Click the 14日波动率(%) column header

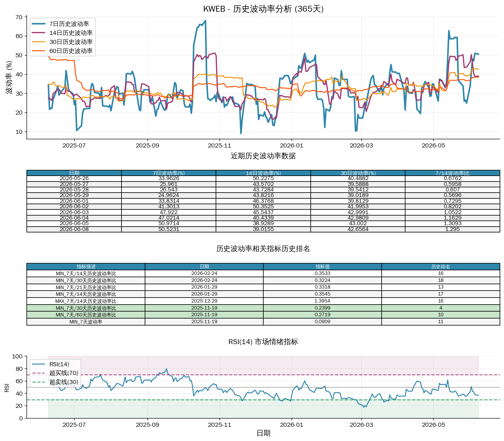pos(263,173)
